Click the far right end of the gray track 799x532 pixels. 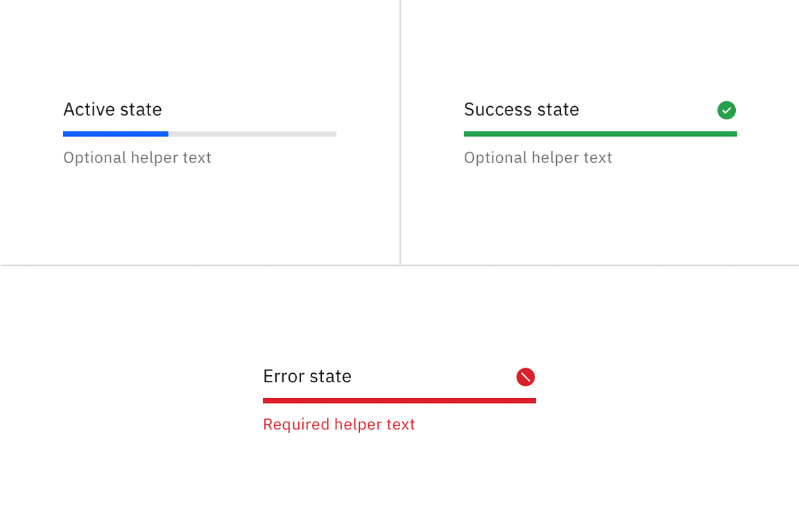[334, 134]
